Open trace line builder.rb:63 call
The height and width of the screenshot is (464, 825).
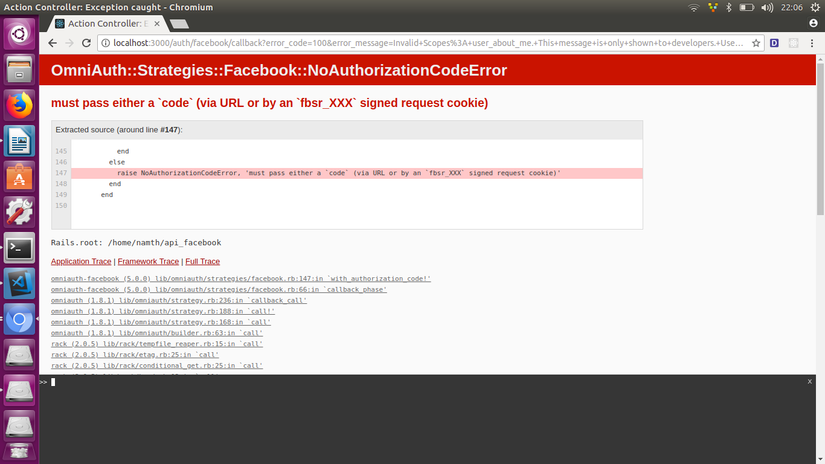click(x=157, y=333)
